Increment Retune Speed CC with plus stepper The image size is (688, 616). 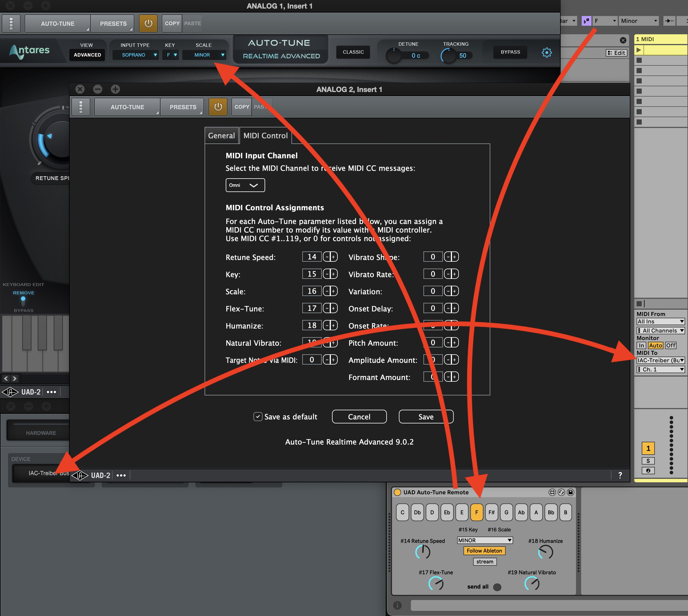333,257
